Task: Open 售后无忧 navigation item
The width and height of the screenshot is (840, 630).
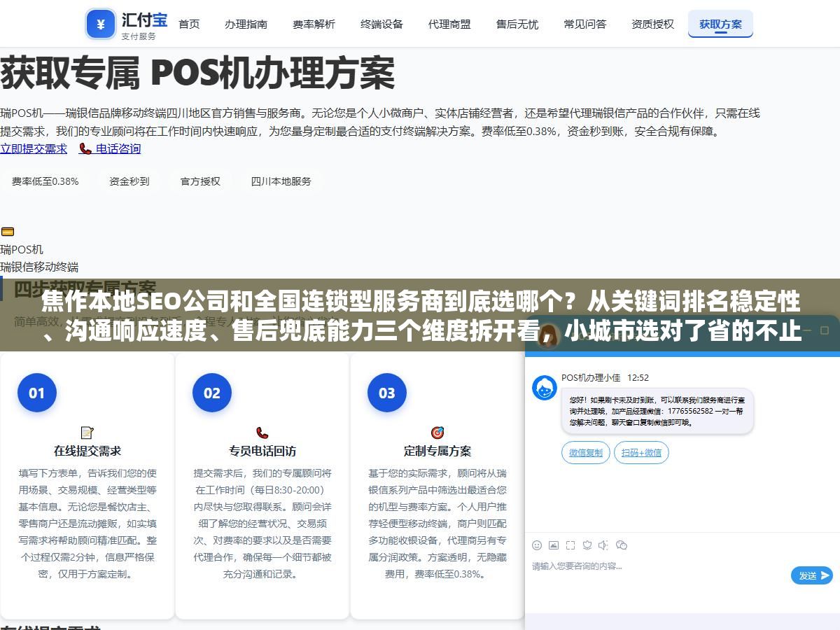Action: click(517, 24)
